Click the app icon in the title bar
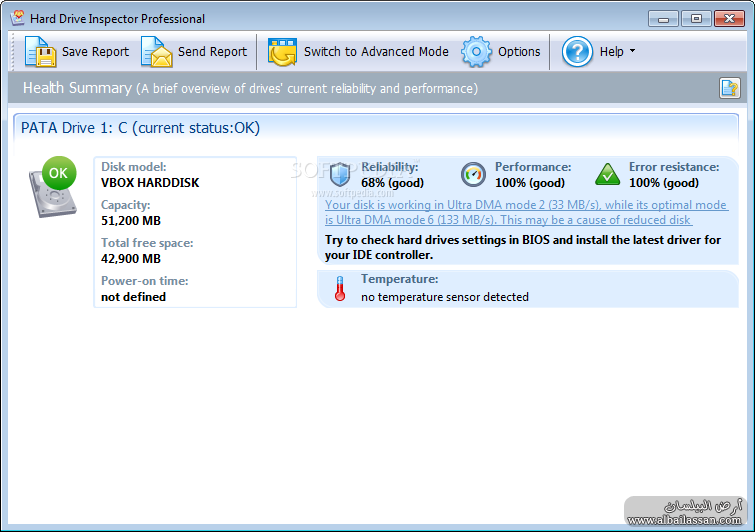 (18, 18)
